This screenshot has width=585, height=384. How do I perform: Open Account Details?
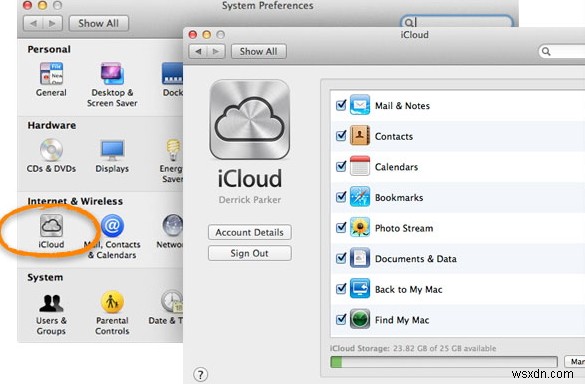coord(250,232)
